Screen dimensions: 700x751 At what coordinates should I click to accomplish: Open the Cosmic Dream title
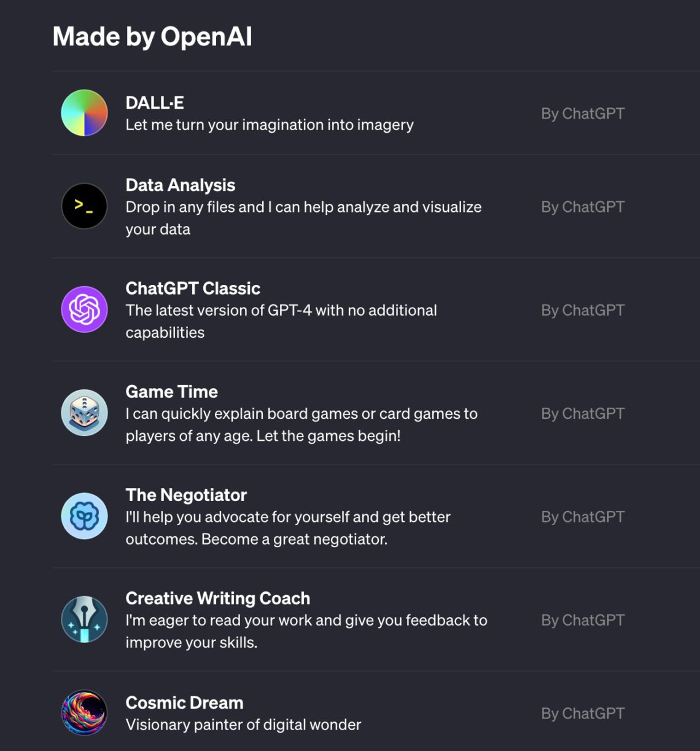point(184,702)
